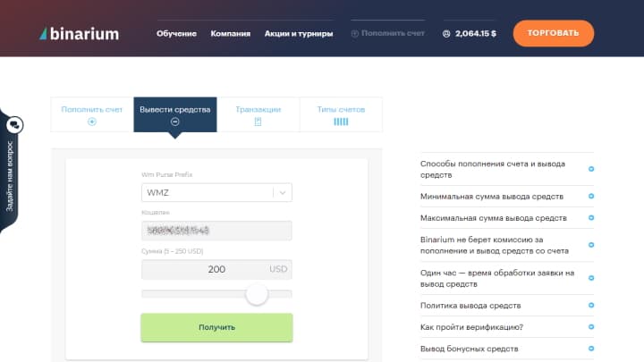Click the plus icon beside header Пополнить счет

click(355, 34)
